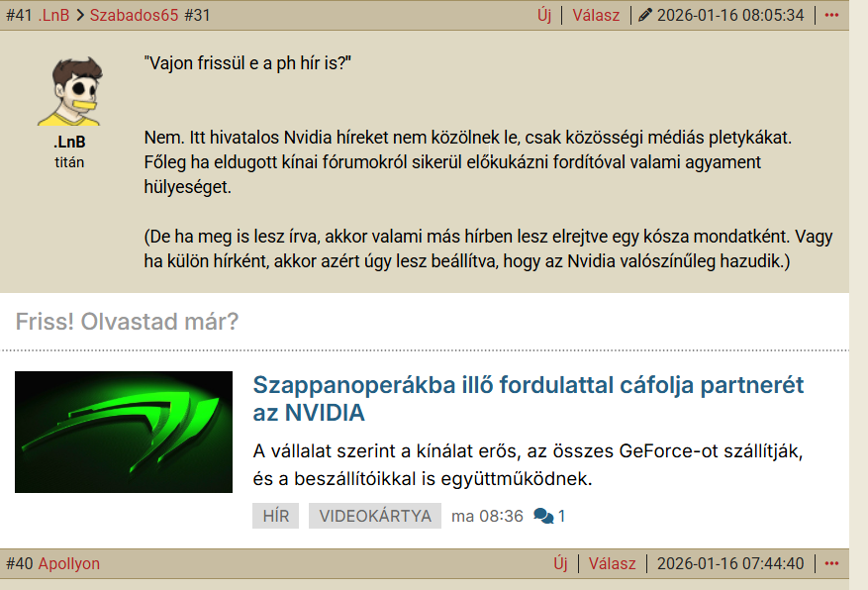Open the .LnB username link in header
Viewport: 868px width, 590px height.
[53, 15]
